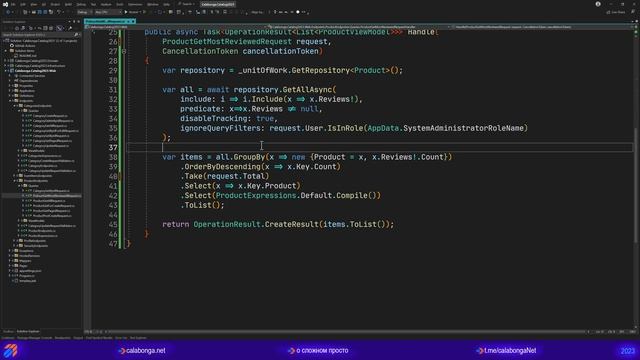Expand the Application folder arrow
This screenshot has height=360, width=640.
tap(10, 91)
